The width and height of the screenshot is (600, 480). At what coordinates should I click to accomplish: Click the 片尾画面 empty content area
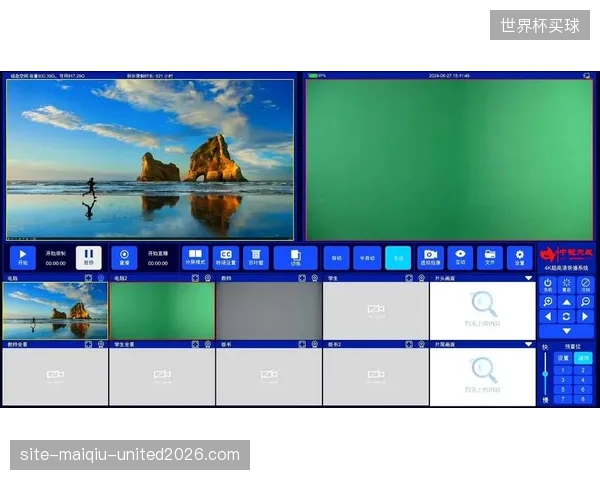(x=483, y=377)
